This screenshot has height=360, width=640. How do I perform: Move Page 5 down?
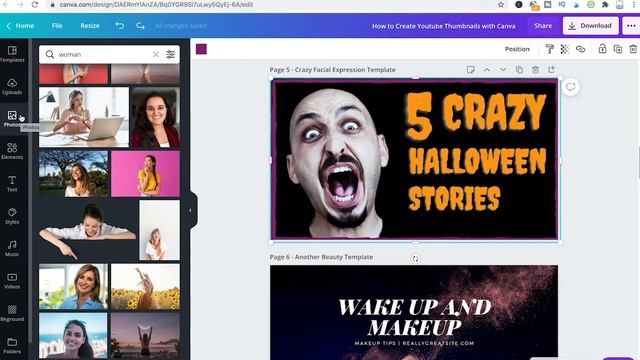click(503, 70)
